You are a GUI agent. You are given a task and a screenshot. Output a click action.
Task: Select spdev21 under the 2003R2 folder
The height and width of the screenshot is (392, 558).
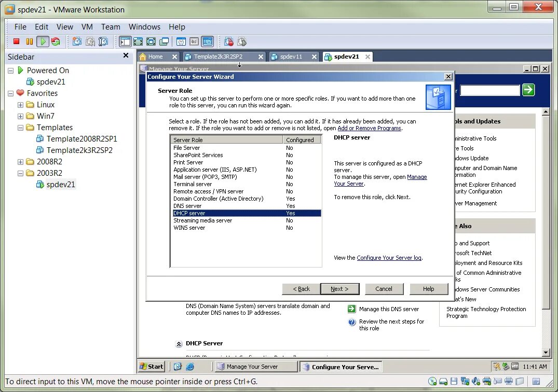[61, 185]
